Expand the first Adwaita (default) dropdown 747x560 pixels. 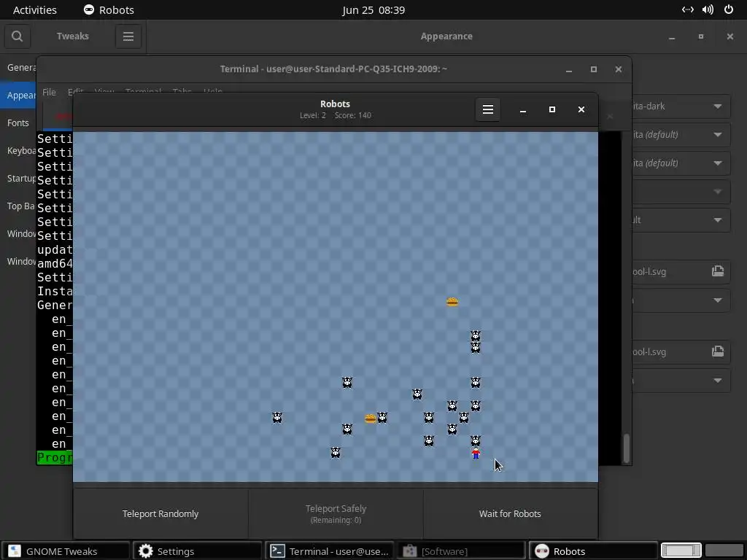(x=718, y=135)
